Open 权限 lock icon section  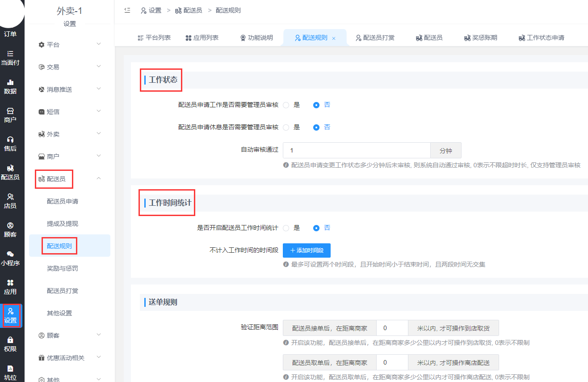[10, 344]
